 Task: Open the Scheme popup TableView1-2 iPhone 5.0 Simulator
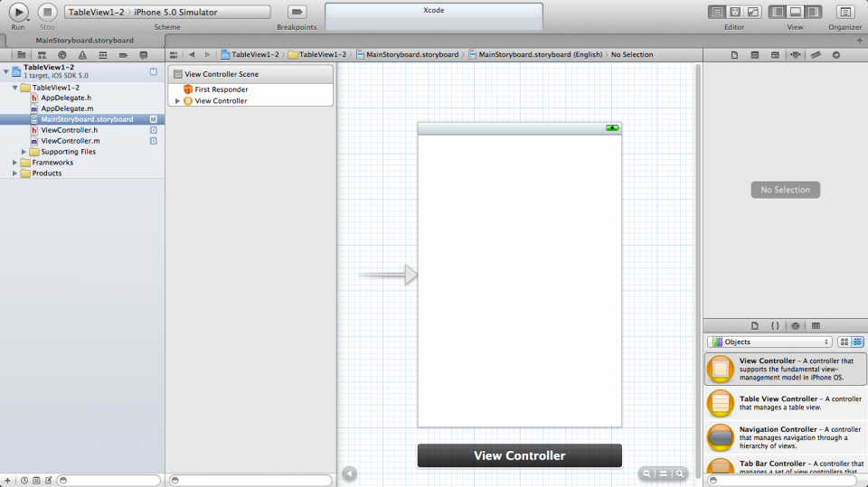(167, 12)
